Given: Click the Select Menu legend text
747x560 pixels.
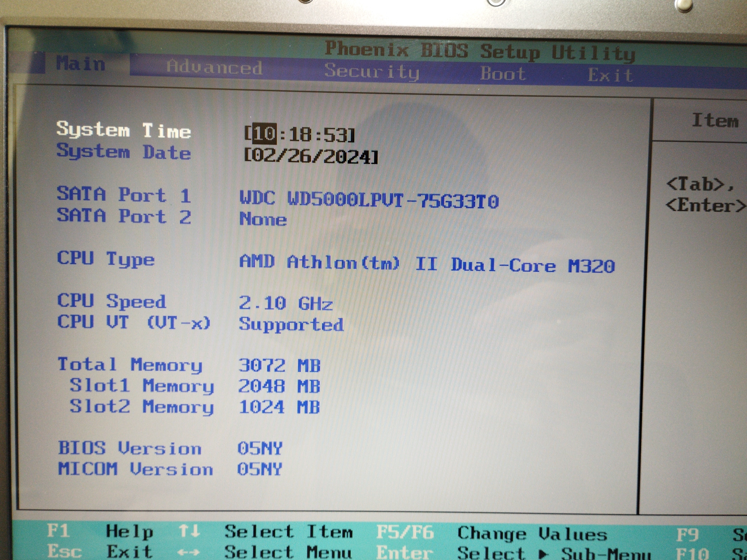Looking at the screenshot, I should click(288, 553).
